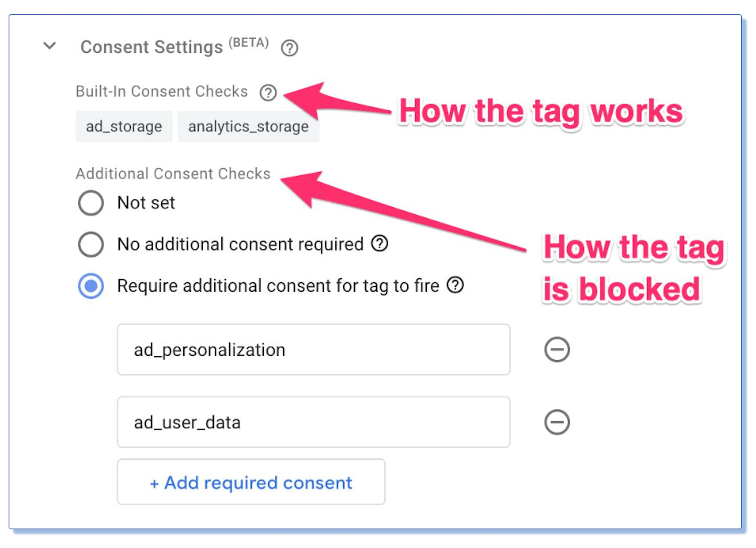Click the Built-In Consent Checks label

pos(162,92)
